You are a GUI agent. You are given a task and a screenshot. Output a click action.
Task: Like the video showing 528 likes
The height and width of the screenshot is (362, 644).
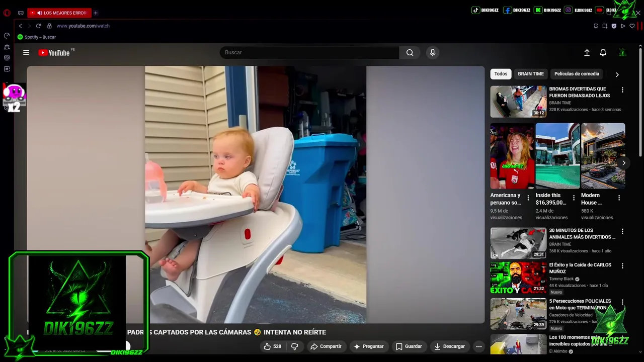tap(273, 346)
